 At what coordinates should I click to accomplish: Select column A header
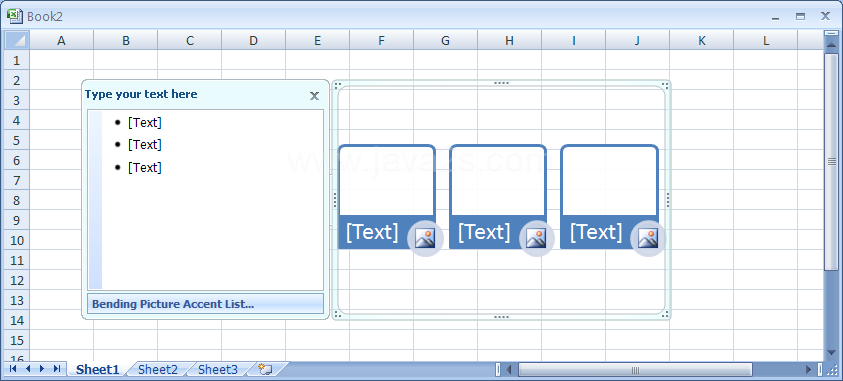coord(61,40)
